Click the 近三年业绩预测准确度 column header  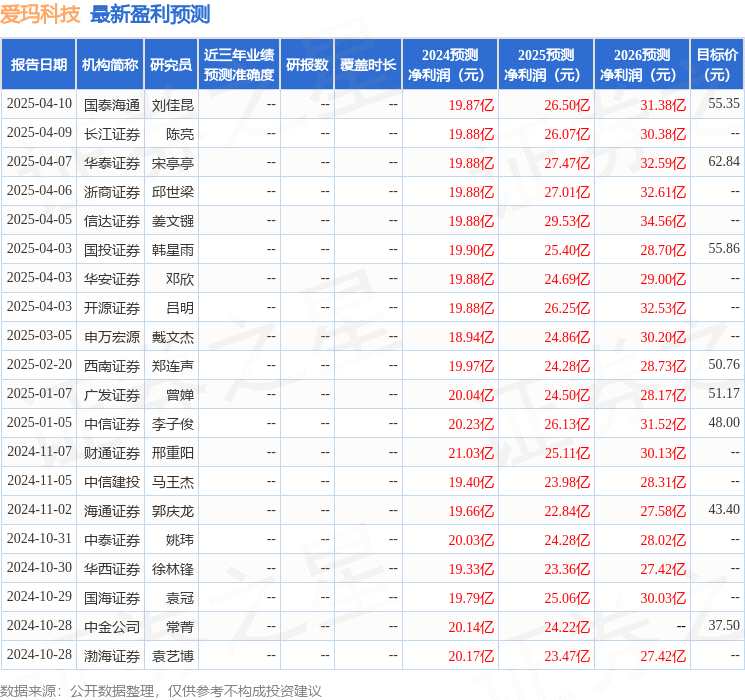[x=239, y=65]
